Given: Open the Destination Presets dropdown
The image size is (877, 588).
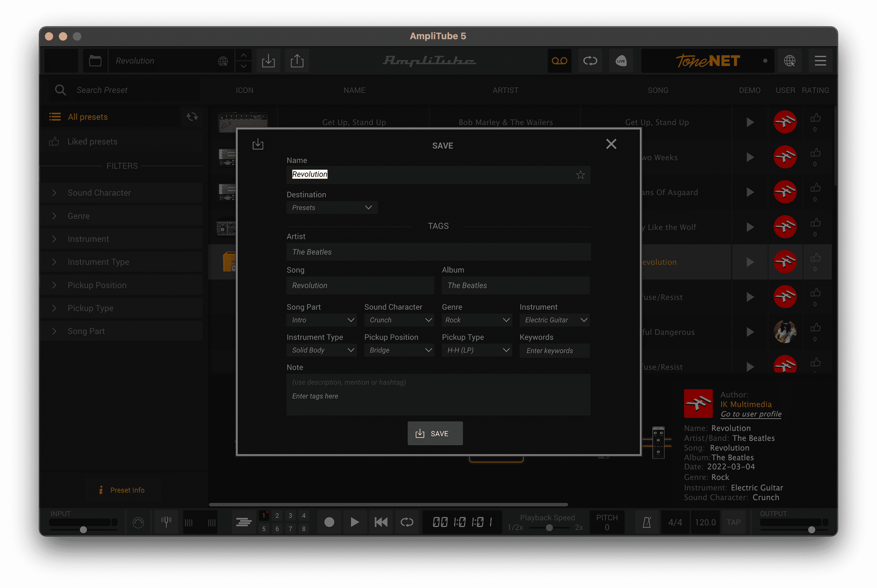Looking at the screenshot, I should pos(332,207).
